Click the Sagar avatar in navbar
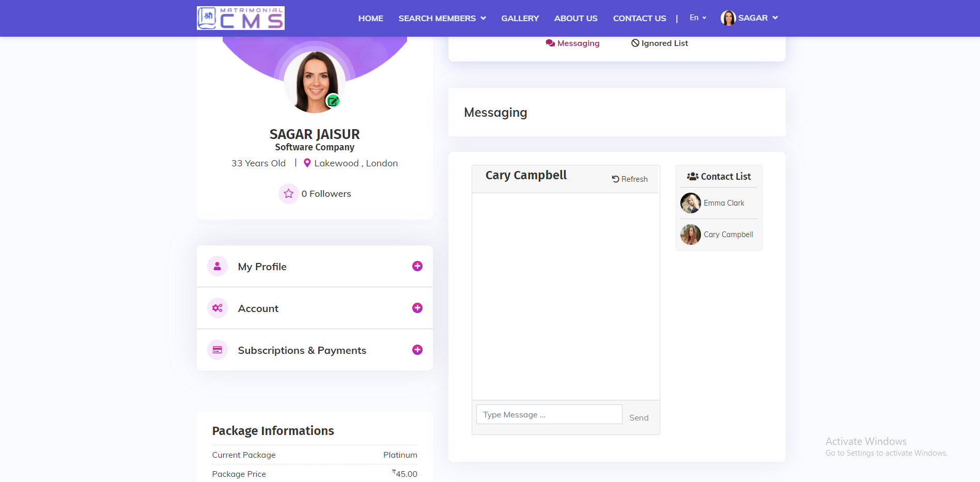This screenshot has width=980, height=482. (728, 18)
